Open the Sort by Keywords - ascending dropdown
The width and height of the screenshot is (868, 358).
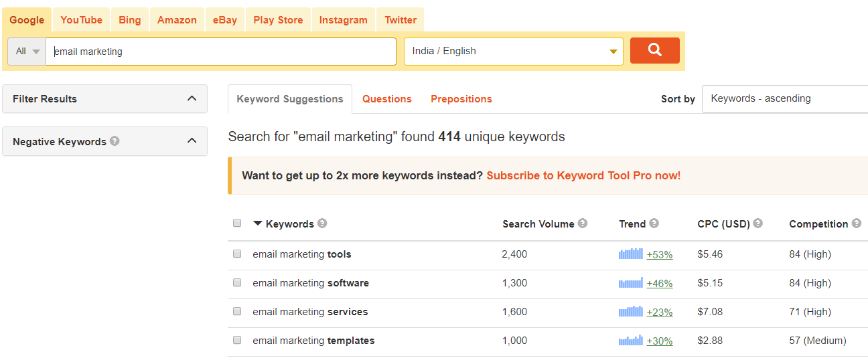click(x=785, y=98)
